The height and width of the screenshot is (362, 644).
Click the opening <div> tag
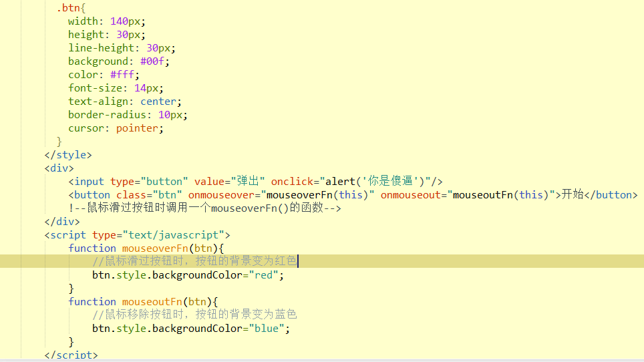point(59,168)
